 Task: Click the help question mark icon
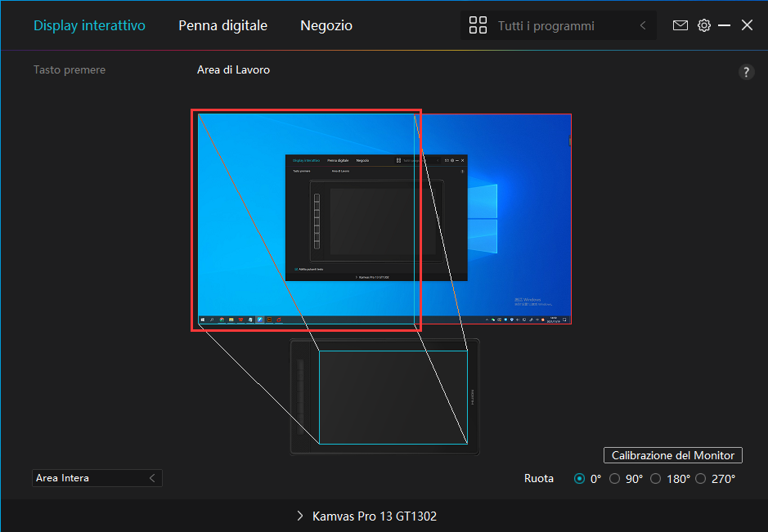(x=746, y=72)
